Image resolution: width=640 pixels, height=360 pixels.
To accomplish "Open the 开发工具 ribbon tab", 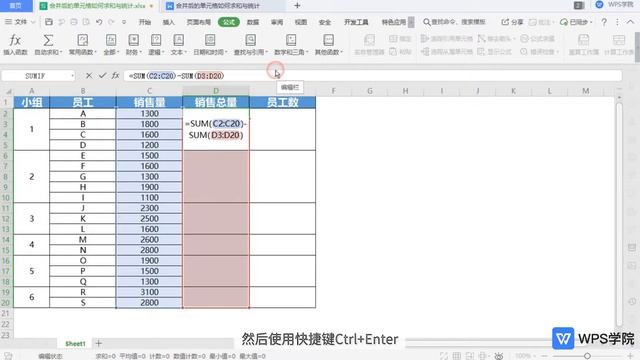I will coord(356,22).
